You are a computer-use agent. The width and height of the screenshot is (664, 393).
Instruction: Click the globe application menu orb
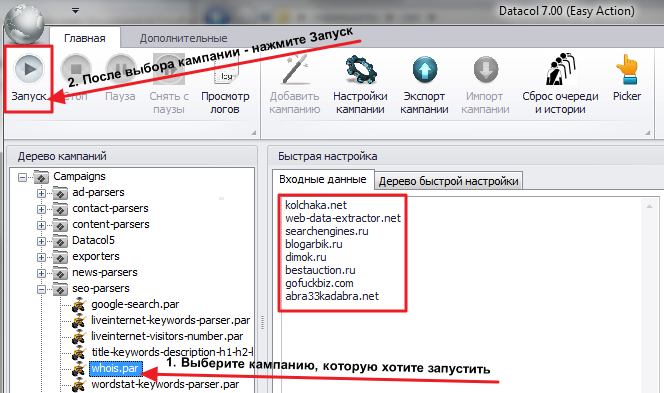(25, 23)
